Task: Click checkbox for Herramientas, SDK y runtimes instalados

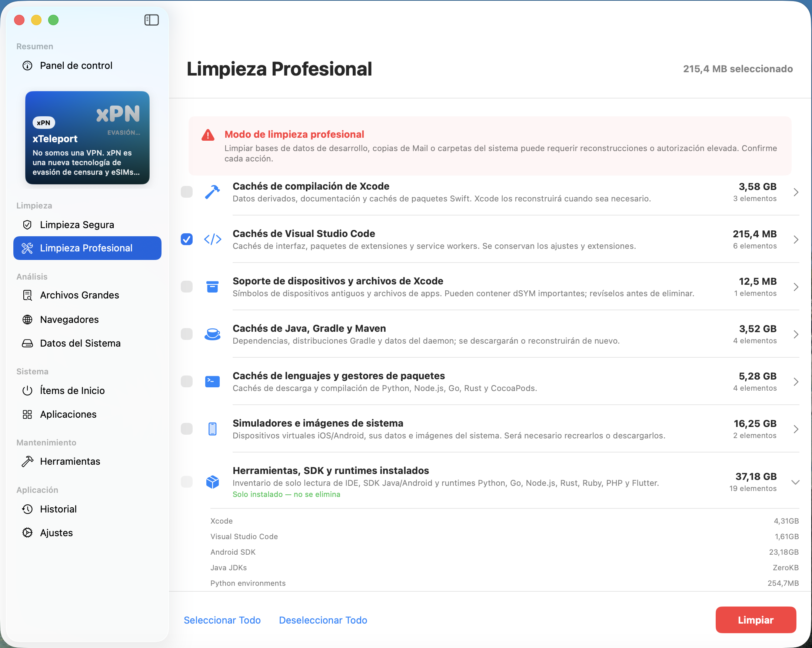Action: click(187, 482)
